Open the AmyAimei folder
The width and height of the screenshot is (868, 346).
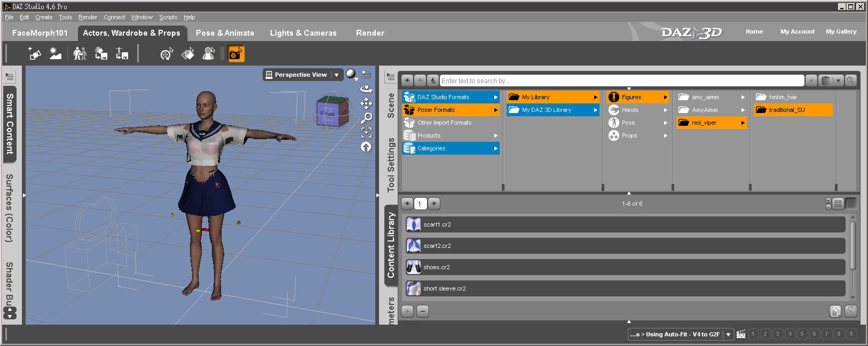click(712, 110)
